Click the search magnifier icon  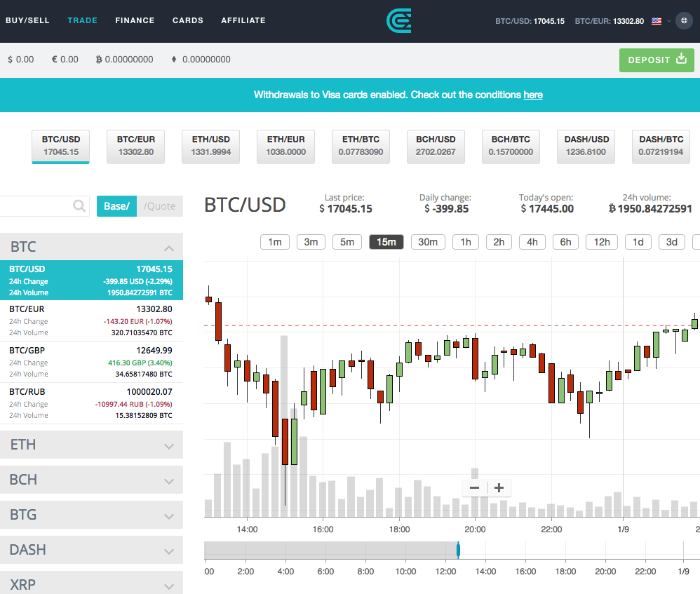click(80, 206)
